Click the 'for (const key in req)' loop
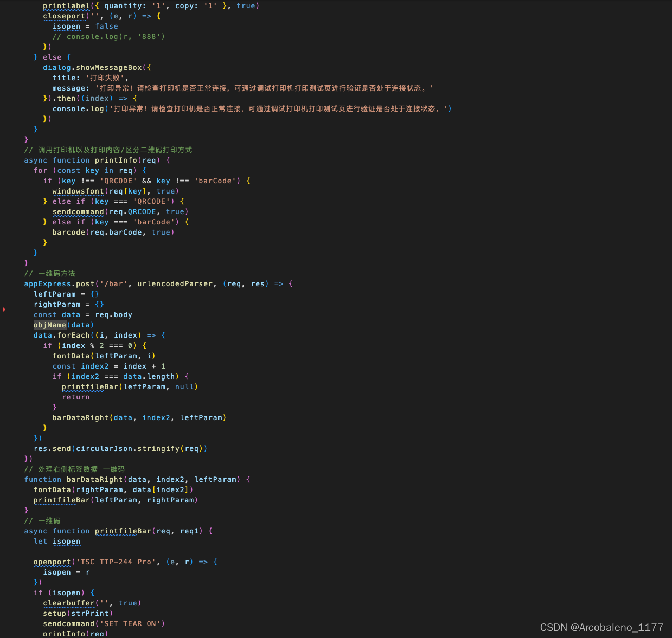672x638 pixels. 90,170
